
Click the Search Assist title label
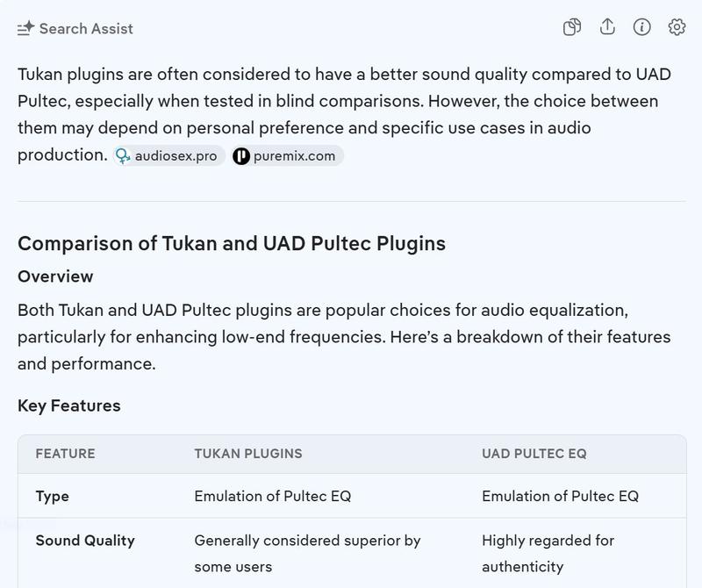(x=86, y=29)
